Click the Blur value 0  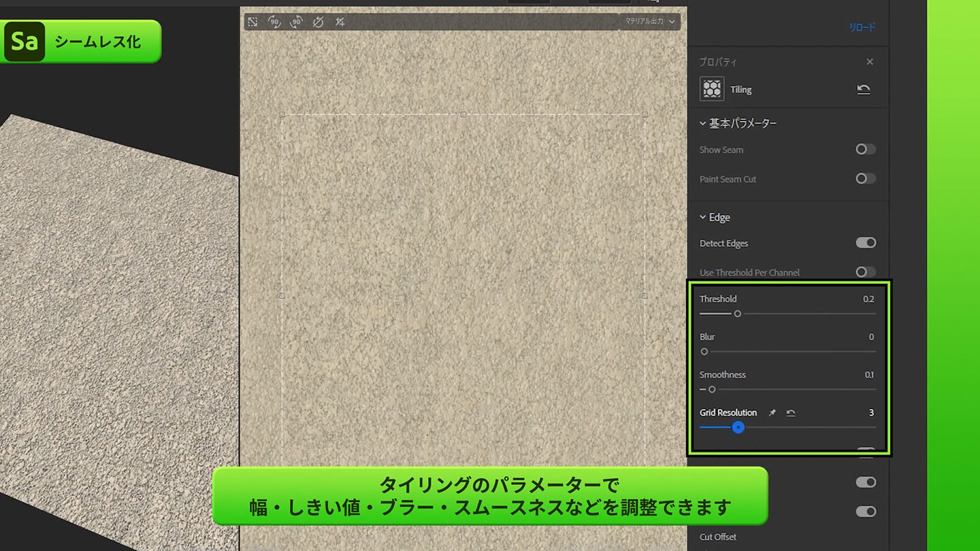coord(871,337)
